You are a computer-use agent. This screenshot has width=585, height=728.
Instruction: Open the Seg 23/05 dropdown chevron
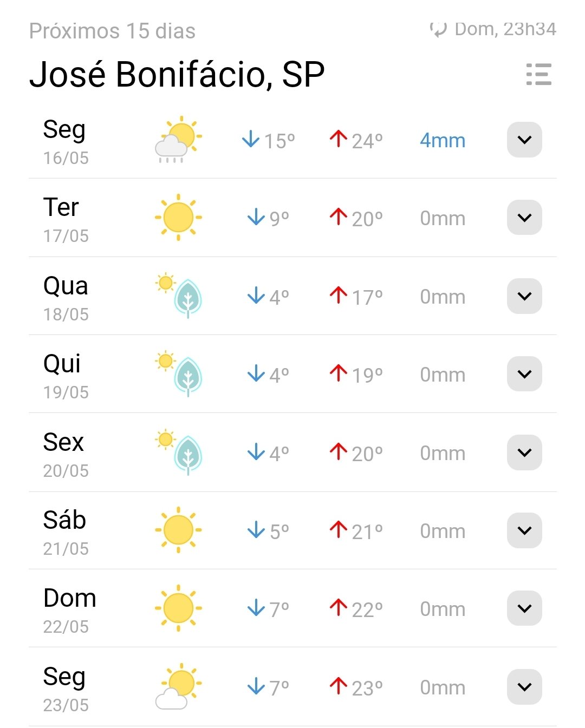coord(524,687)
